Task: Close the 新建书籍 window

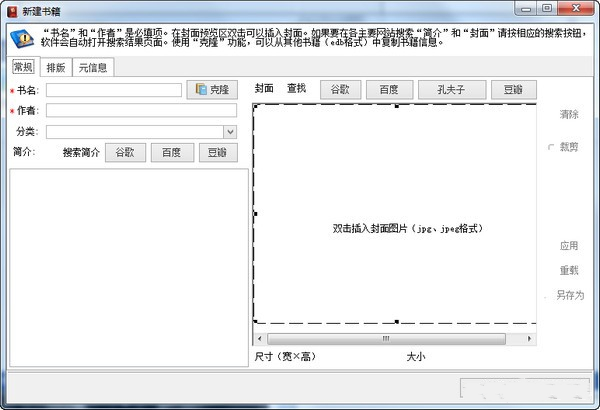Action: tap(576, 9)
